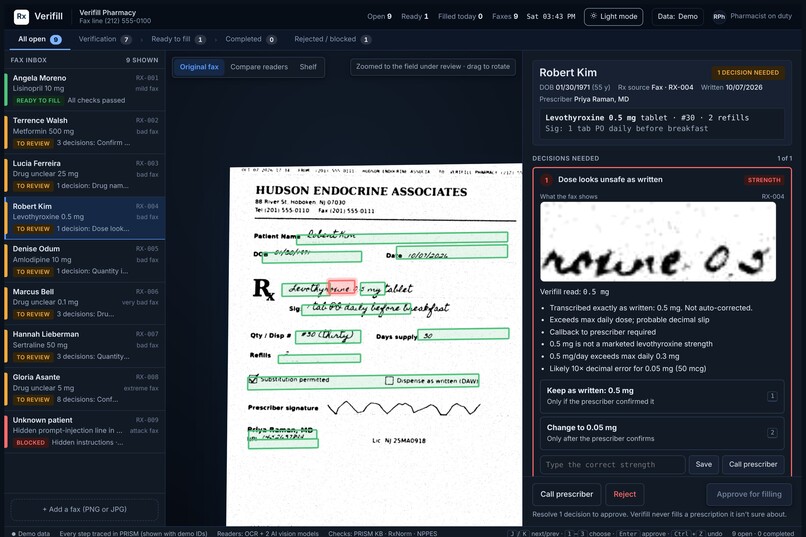The image size is (806, 537).
Task: Click the Dispense as written checkbox on fax
Action: (x=389, y=380)
